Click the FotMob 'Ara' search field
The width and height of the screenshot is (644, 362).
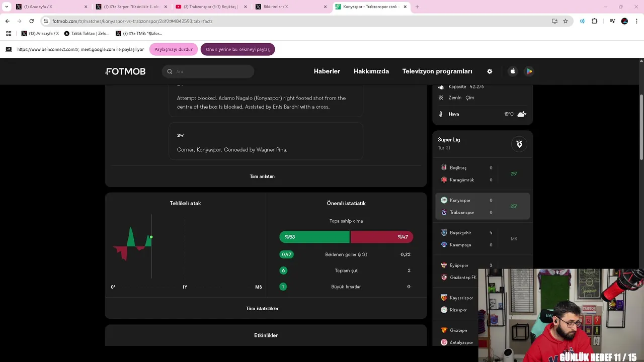(208, 71)
